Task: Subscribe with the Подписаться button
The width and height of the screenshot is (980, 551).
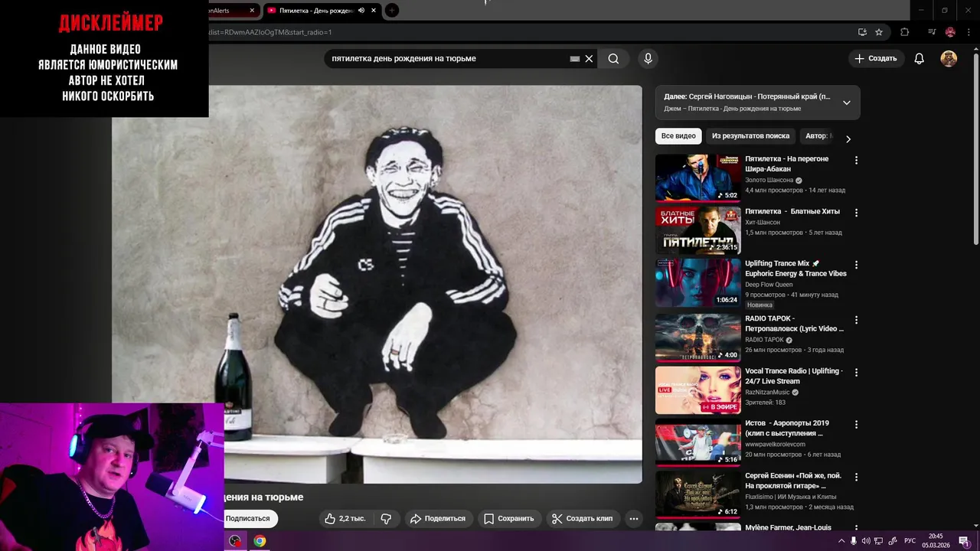Action: point(248,519)
